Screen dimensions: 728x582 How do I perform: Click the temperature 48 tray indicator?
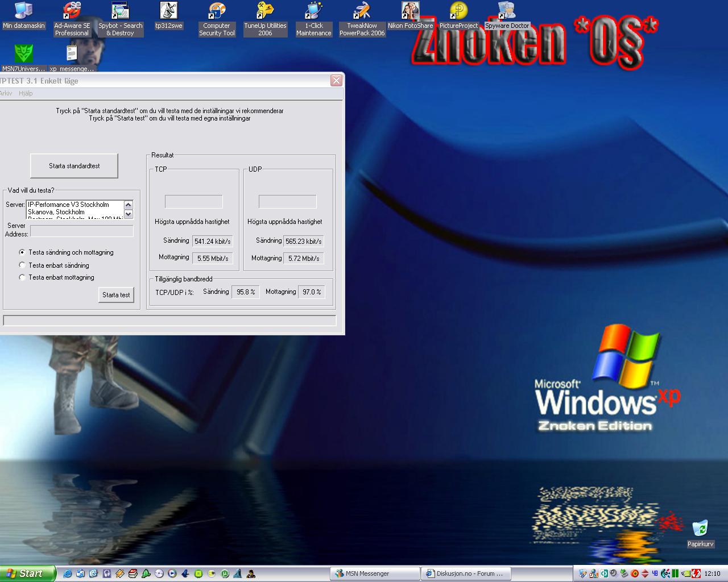(655, 573)
